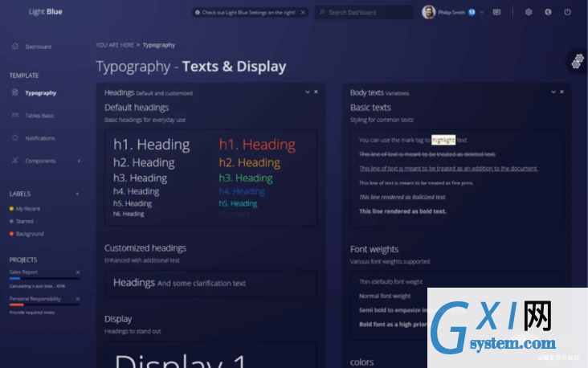Click the teal h5. Heading text
This screenshot has height=368, width=588.
238,204
